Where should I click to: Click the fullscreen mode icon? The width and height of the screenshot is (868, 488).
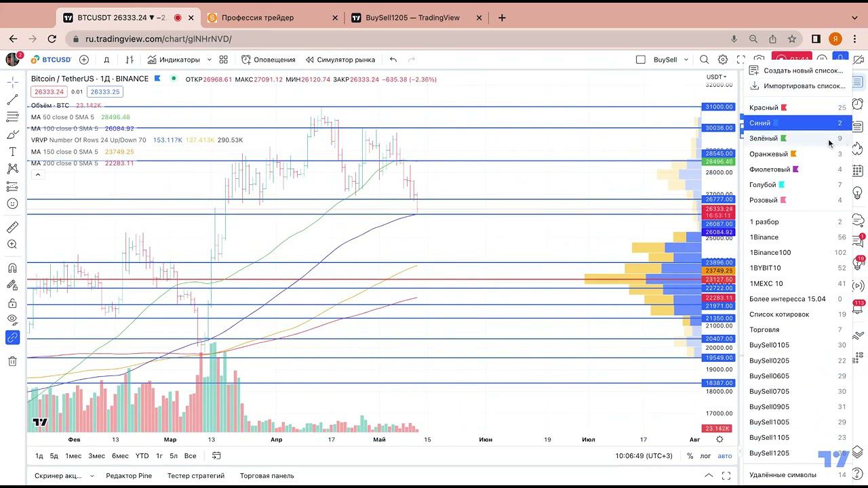[x=741, y=60]
